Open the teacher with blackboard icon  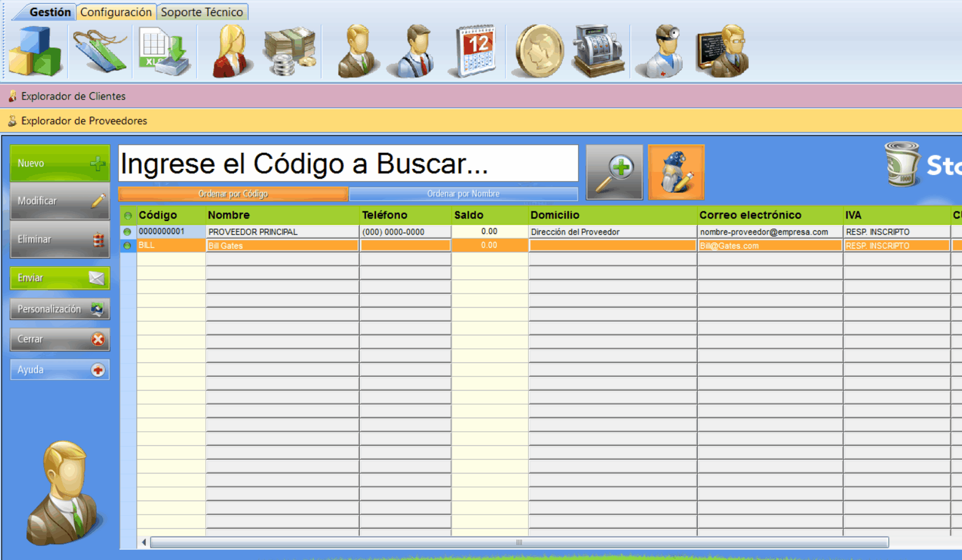point(723,52)
